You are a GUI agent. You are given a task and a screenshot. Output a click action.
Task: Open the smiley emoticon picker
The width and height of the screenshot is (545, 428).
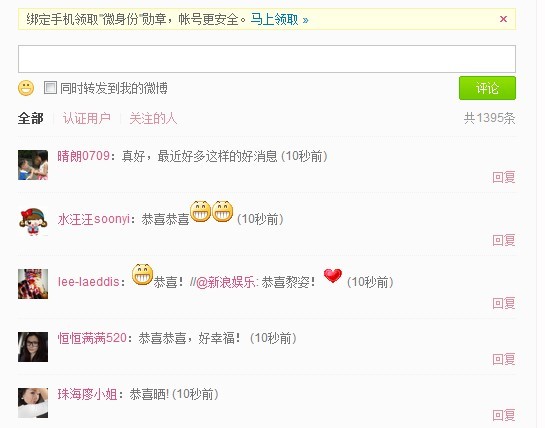(x=26, y=88)
